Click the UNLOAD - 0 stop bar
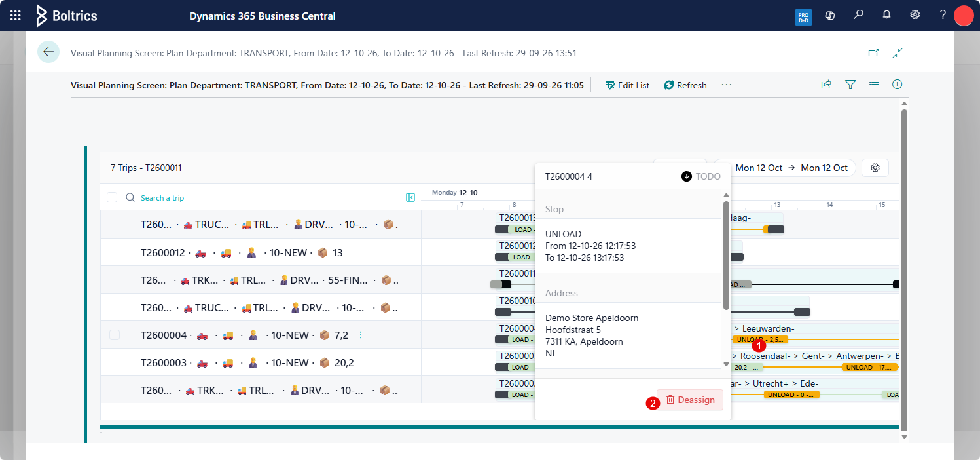Image resolution: width=980 pixels, height=460 pixels. [x=791, y=394]
